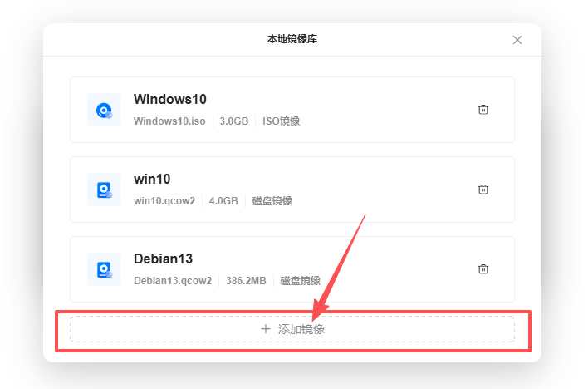
Task: Click the 3.0GB size label
Action: point(234,121)
